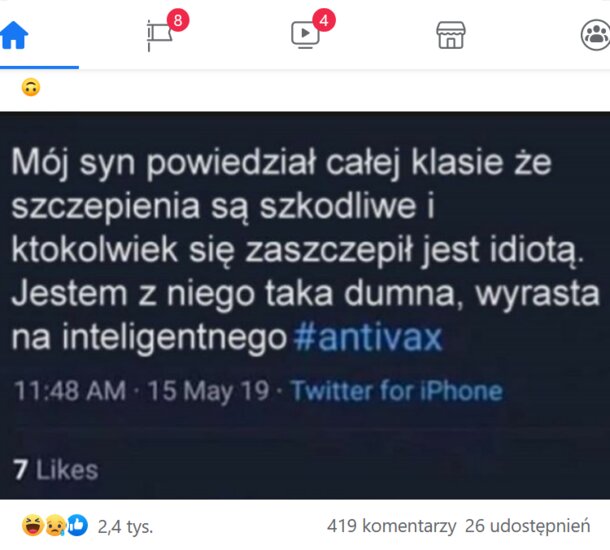This screenshot has height=550, width=610.
Task: Open the Groups icon
Action: [596, 35]
